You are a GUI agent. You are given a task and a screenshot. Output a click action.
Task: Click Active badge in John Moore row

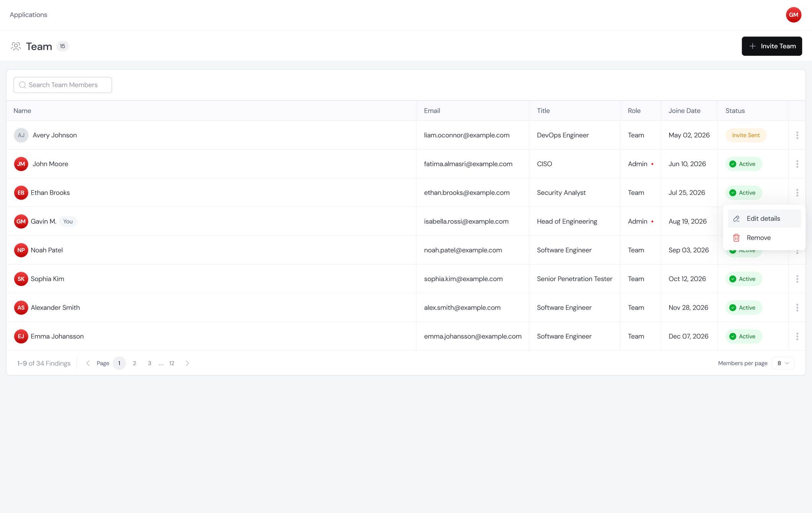(x=743, y=164)
